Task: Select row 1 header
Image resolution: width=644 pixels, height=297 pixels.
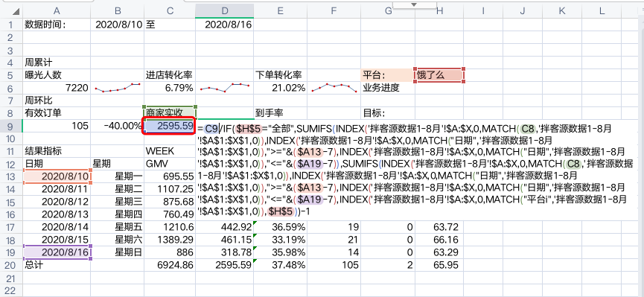Action: [11, 25]
